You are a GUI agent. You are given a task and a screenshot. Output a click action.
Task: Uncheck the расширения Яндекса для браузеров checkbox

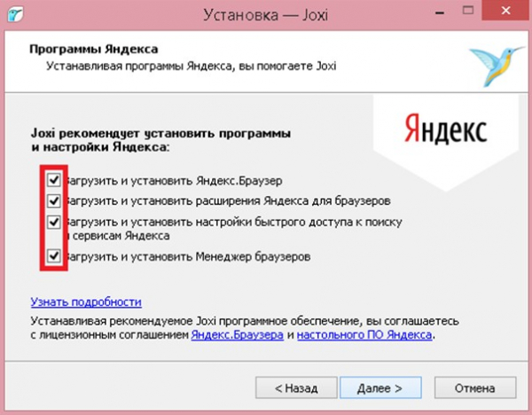click(x=54, y=201)
